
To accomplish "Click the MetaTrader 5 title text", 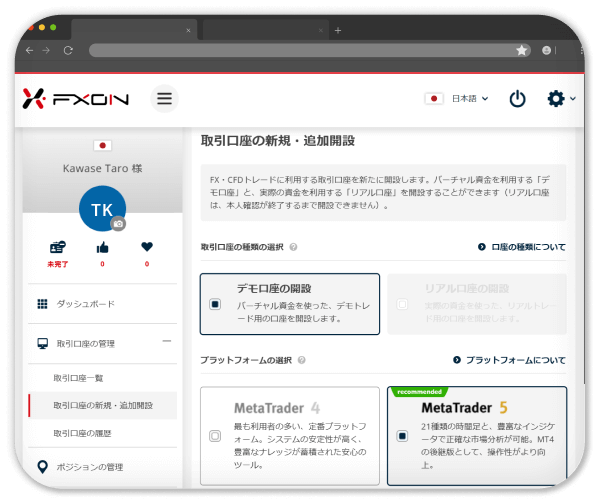I will click(465, 408).
